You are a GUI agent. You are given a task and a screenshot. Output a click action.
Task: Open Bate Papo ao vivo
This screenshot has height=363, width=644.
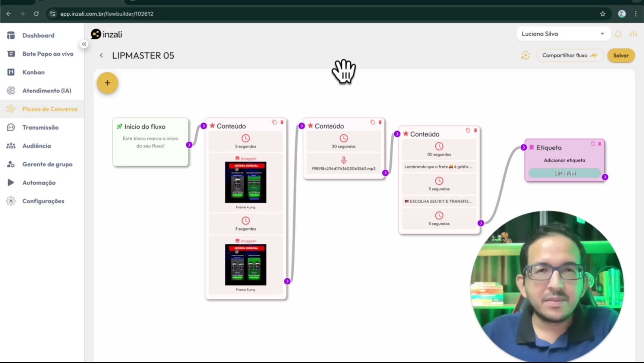tap(48, 54)
